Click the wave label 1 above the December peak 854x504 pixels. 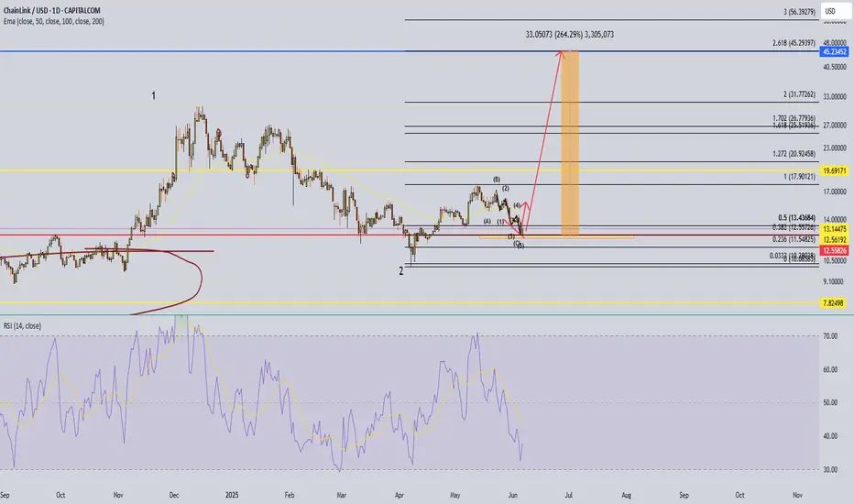tap(154, 96)
